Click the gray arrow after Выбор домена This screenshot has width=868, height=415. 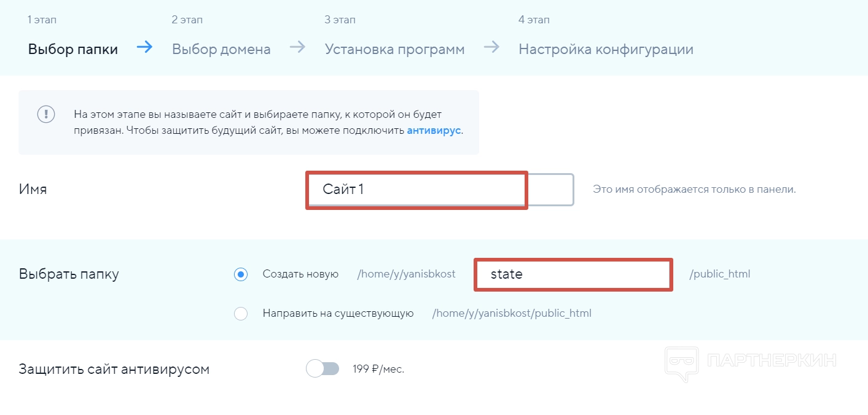[297, 48]
